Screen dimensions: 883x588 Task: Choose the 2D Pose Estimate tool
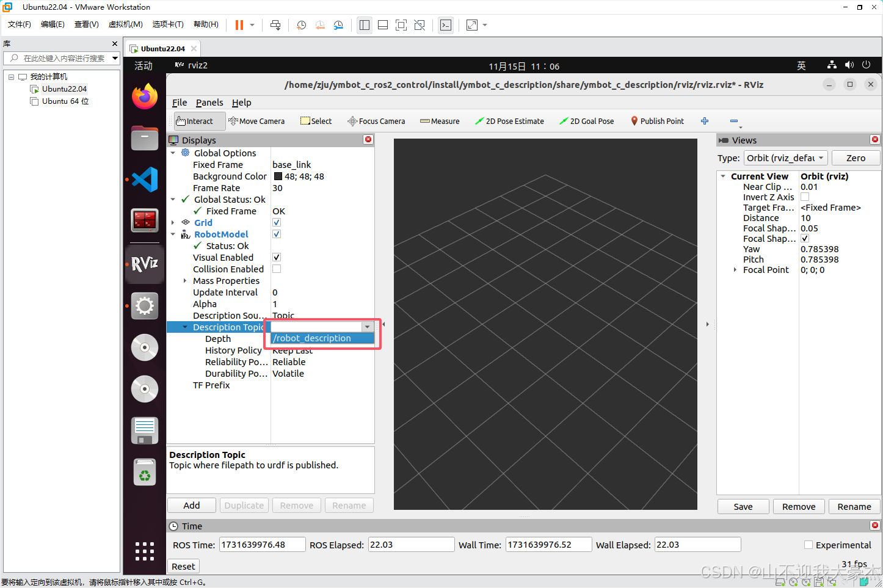point(509,120)
